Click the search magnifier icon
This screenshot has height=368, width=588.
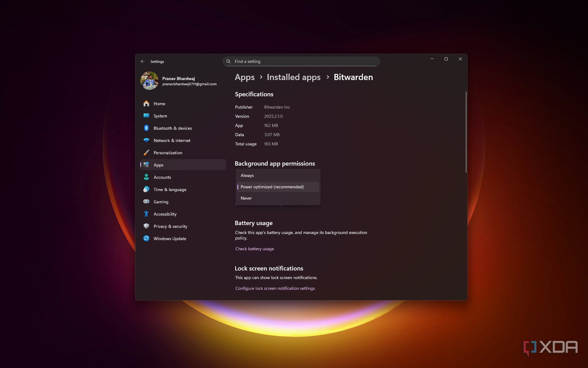(x=228, y=61)
